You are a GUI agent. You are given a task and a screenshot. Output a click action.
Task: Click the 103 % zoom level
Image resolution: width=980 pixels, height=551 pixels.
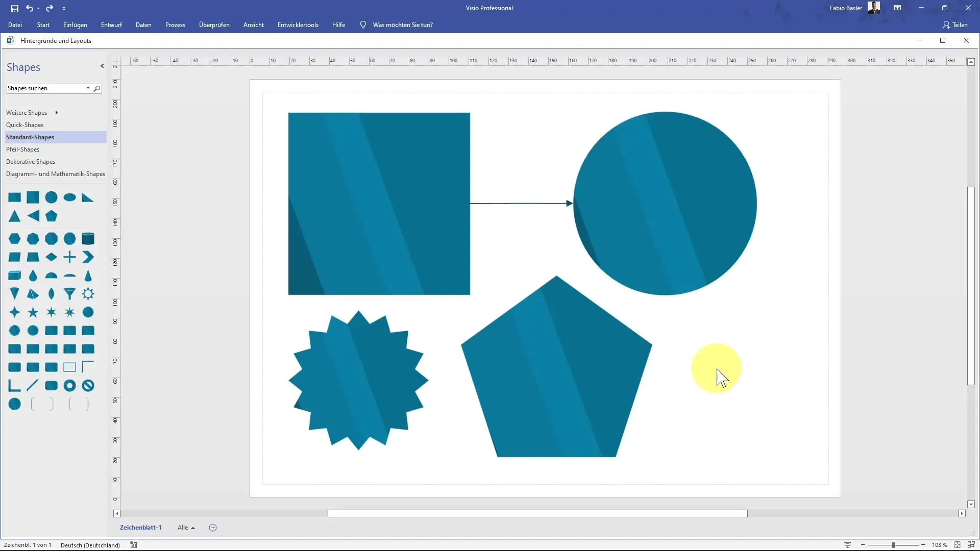point(940,545)
